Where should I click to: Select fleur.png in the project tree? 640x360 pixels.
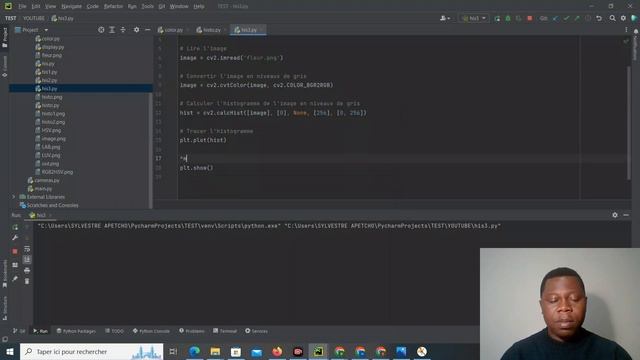point(49,55)
